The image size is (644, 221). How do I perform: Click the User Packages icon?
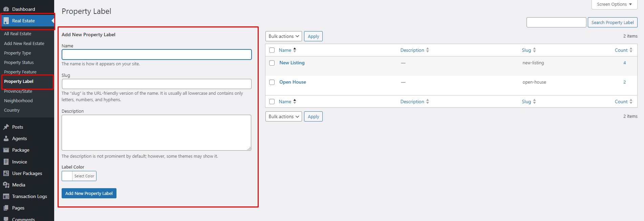tap(6, 173)
